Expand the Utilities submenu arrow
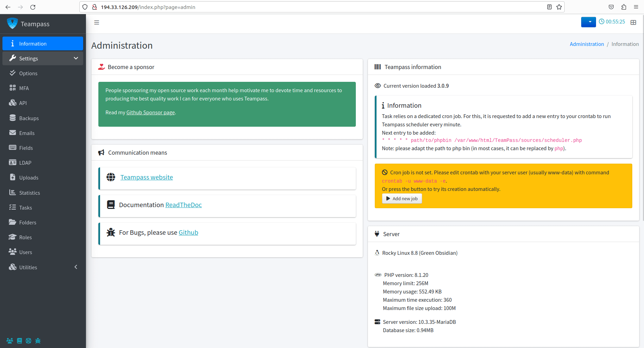This screenshot has width=644, height=348. point(76,267)
